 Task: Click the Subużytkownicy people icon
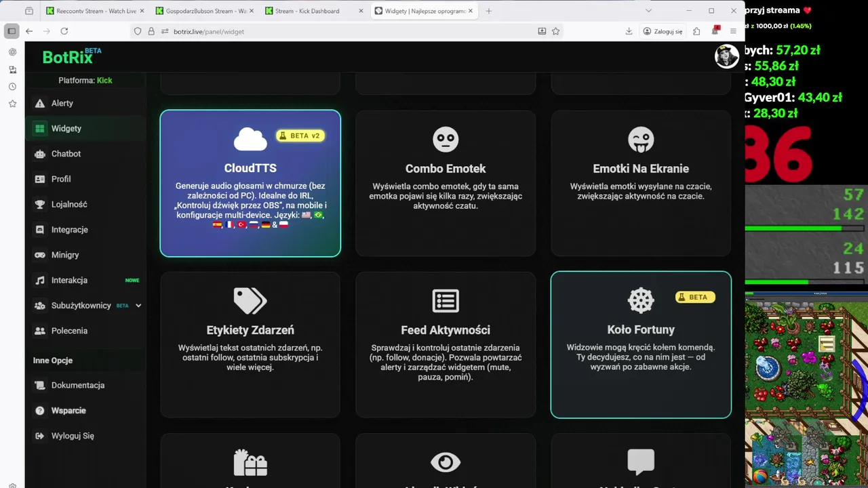coord(39,306)
